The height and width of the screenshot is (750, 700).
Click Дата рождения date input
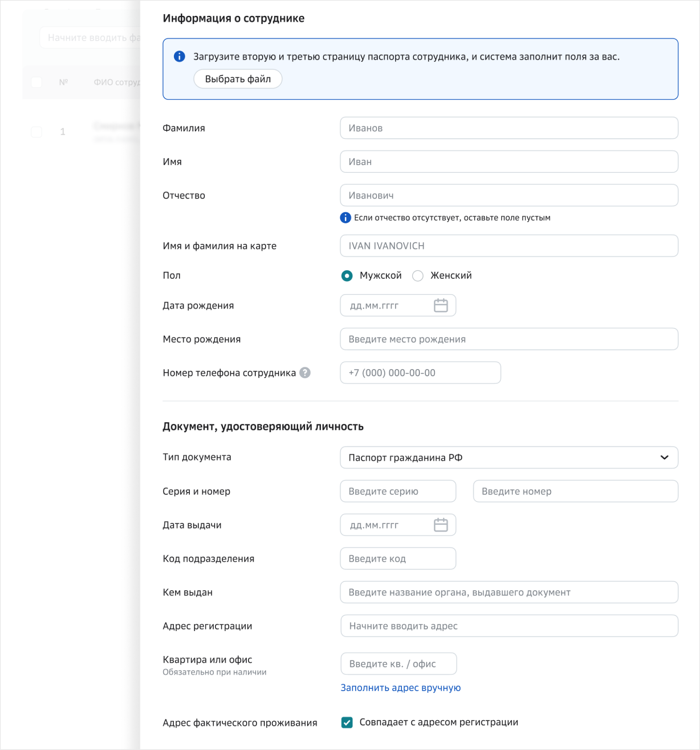398,305
